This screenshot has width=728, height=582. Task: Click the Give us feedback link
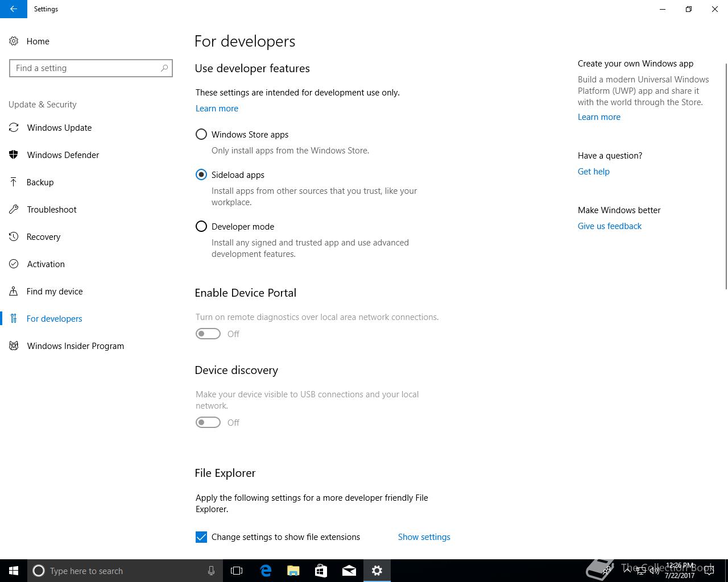(x=609, y=226)
